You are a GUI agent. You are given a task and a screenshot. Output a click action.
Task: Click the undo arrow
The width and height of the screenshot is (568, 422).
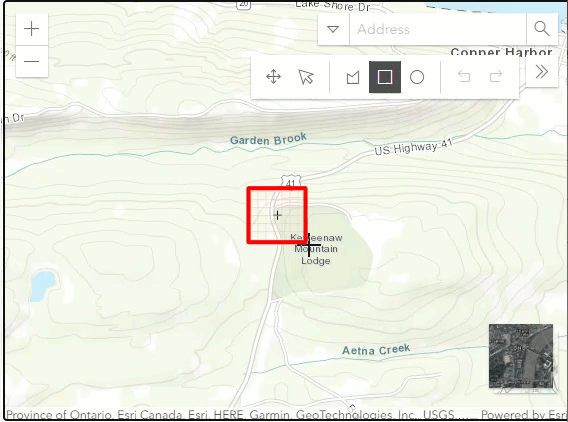[464, 76]
